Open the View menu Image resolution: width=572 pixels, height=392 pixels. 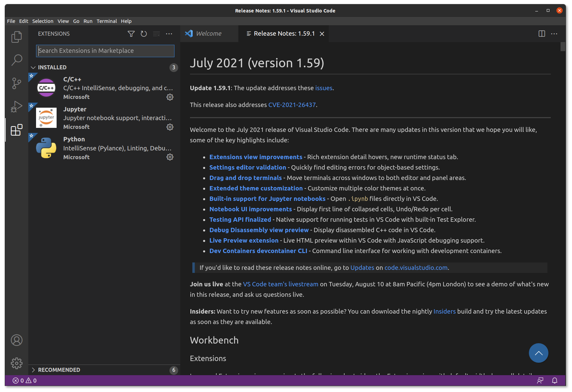tap(63, 21)
